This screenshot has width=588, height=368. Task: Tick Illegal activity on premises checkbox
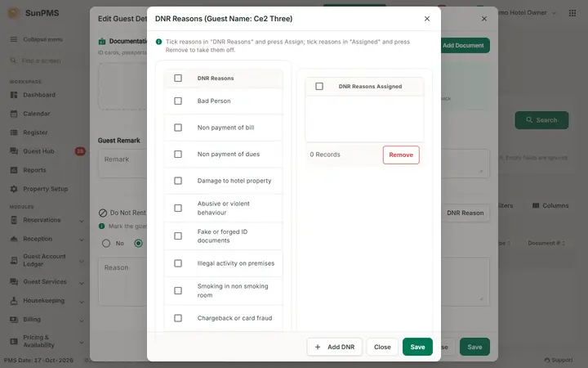(178, 263)
